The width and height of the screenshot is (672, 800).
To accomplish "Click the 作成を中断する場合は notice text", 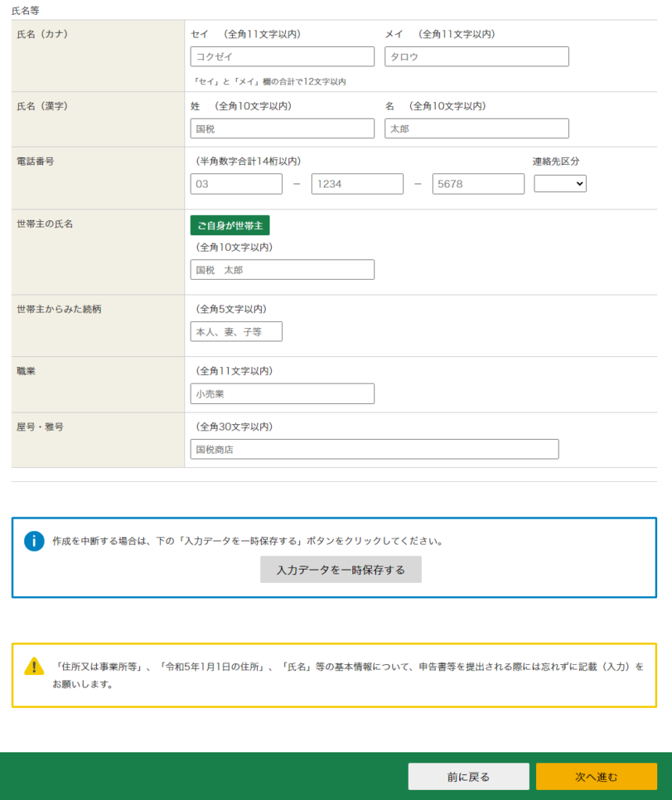I will click(x=247, y=541).
